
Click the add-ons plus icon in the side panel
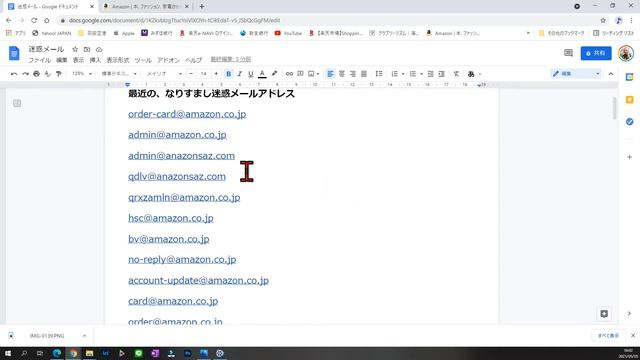[x=629, y=157]
